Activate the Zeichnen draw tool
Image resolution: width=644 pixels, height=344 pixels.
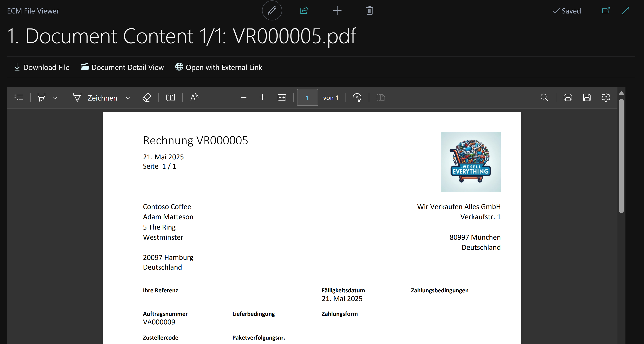pos(95,98)
